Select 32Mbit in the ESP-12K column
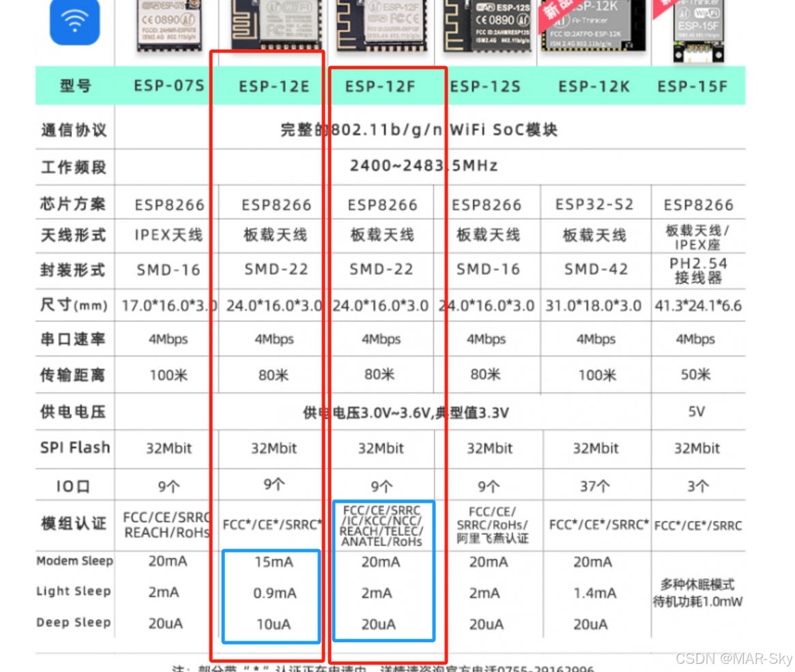The image size is (795, 672). pos(596,448)
